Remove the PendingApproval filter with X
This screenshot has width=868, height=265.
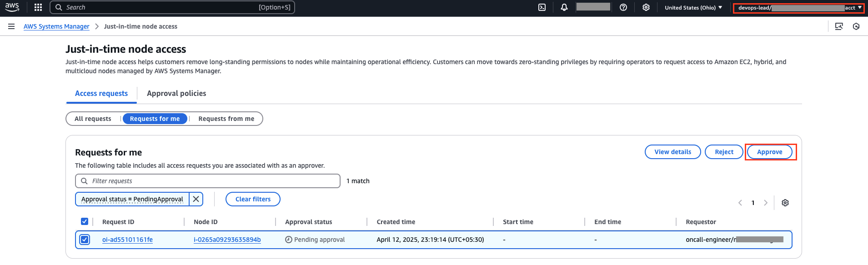point(196,199)
